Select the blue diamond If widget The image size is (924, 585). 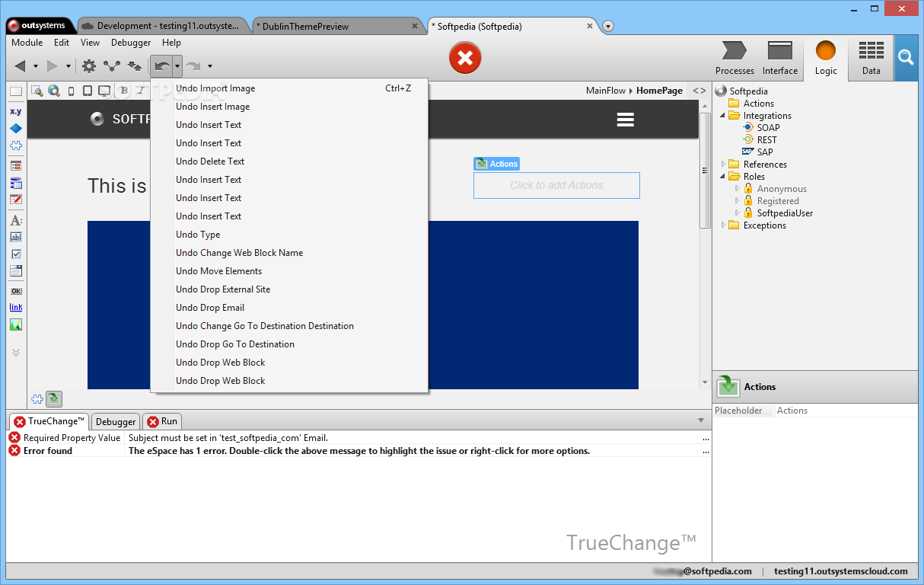[16, 128]
